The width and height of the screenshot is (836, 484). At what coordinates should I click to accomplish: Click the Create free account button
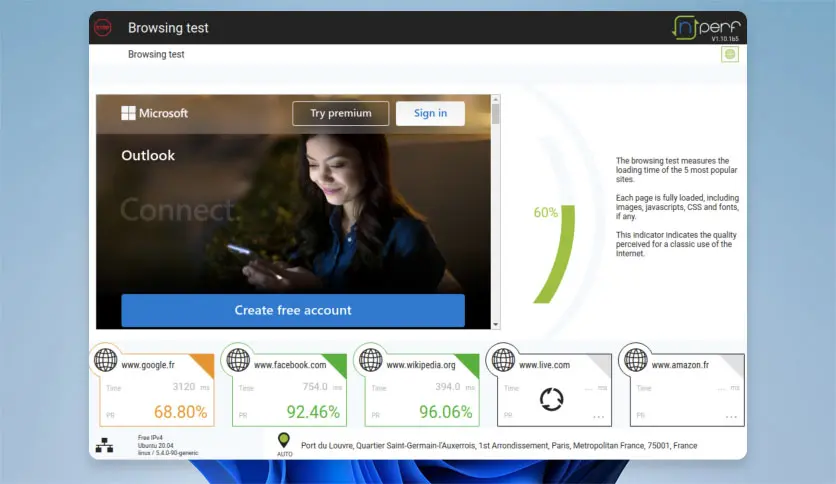coord(293,310)
